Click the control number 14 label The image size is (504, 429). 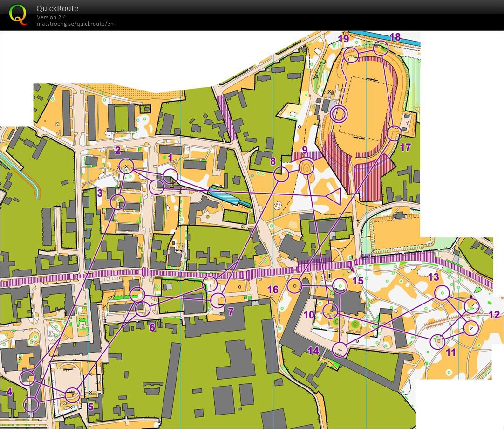(313, 351)
